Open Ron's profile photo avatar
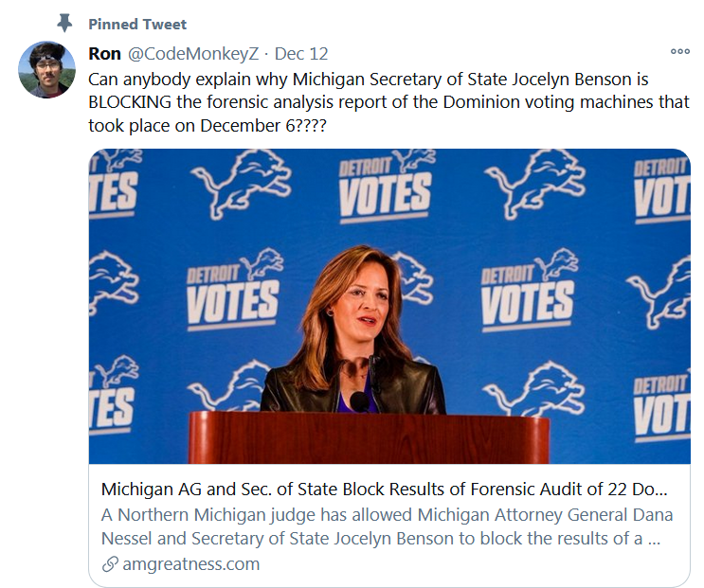The image size is (704, 588). point(46,69)
